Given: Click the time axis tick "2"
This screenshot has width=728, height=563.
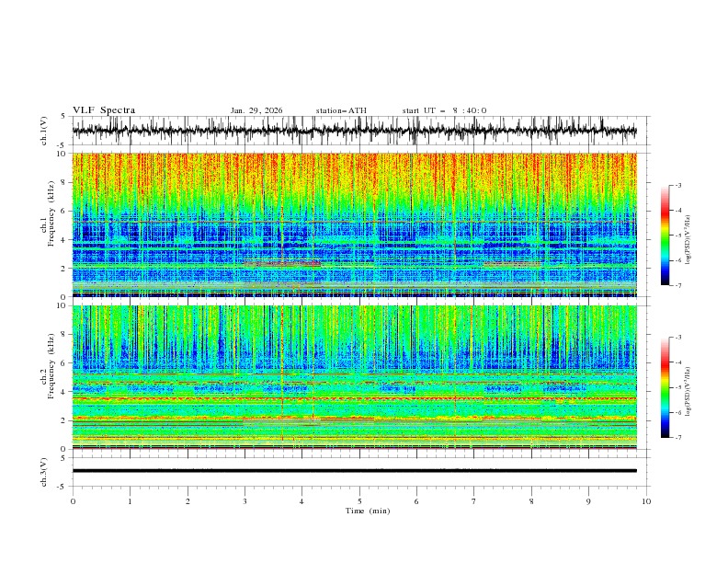Looking at the screenshot, I should pos(188,501).
